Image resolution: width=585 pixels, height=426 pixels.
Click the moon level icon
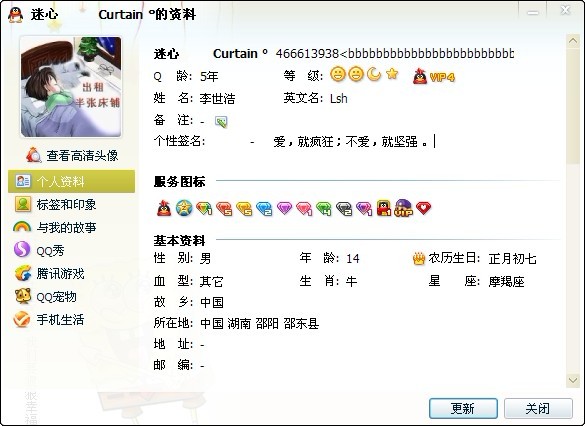[374, 75]
